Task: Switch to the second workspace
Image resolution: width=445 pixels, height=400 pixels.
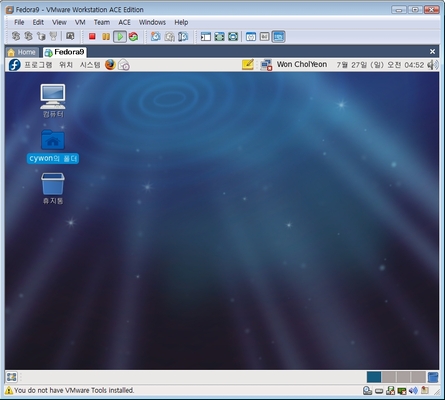Action: pos(389,377)
